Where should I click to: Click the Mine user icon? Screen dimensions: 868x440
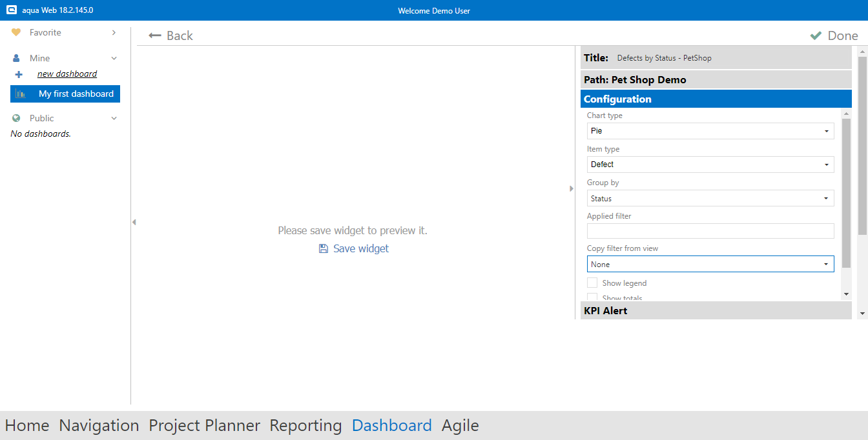[x=16, y=58]
